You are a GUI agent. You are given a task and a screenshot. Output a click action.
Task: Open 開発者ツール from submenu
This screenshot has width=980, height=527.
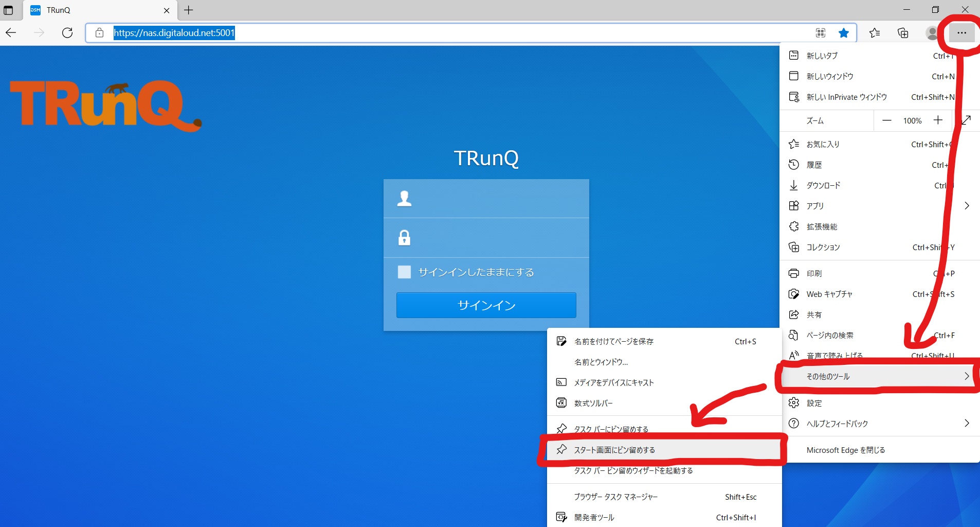pos(664,517)
